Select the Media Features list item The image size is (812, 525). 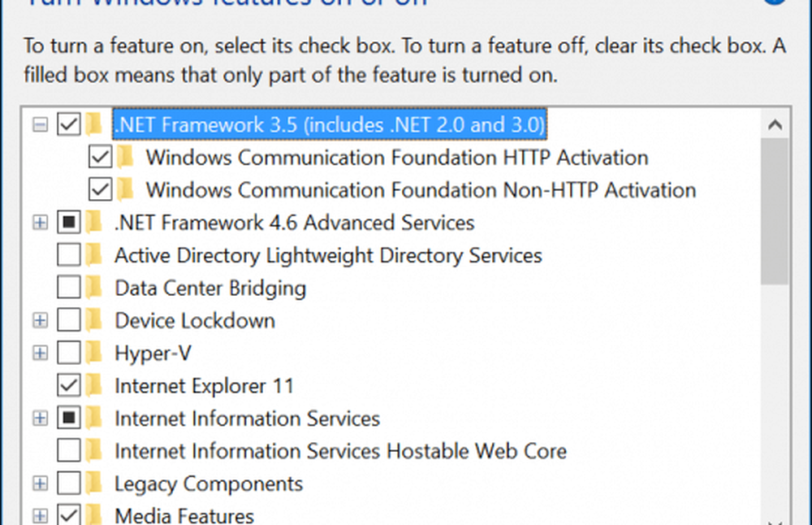pyautogui.click(x=184, y=515)
